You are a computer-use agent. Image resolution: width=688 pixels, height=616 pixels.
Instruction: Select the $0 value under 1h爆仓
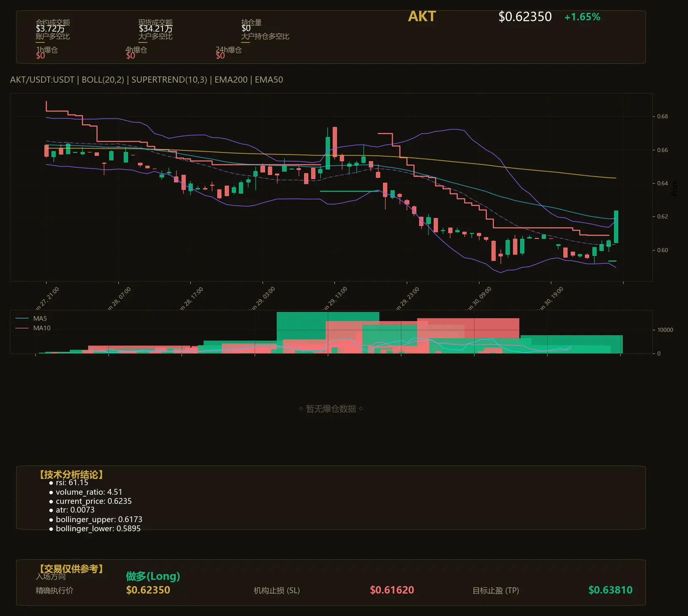click(x=40, y=56)
